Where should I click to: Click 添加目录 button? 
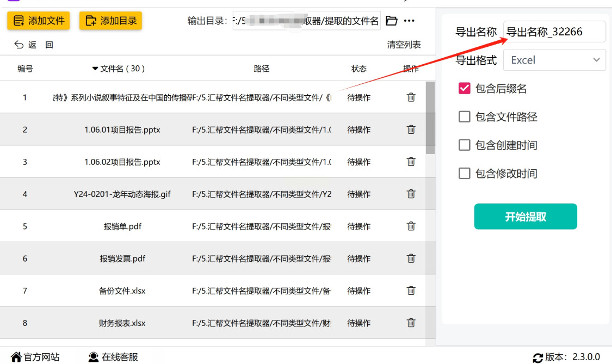110,21
